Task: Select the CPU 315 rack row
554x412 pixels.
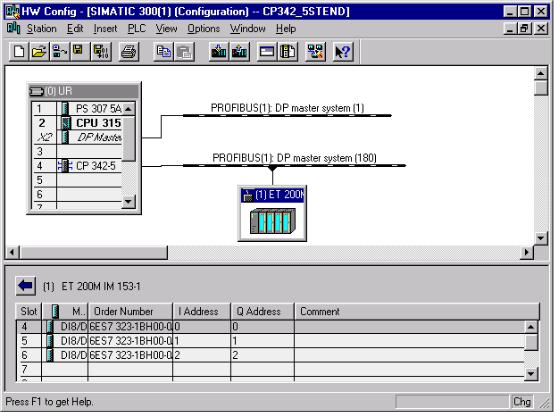Action: tap(77, 123)
